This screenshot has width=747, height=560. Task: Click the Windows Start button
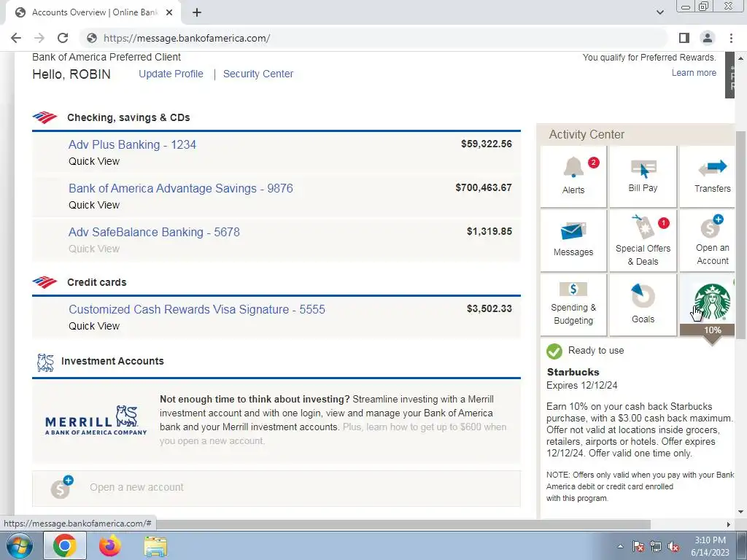pos(20,545)
